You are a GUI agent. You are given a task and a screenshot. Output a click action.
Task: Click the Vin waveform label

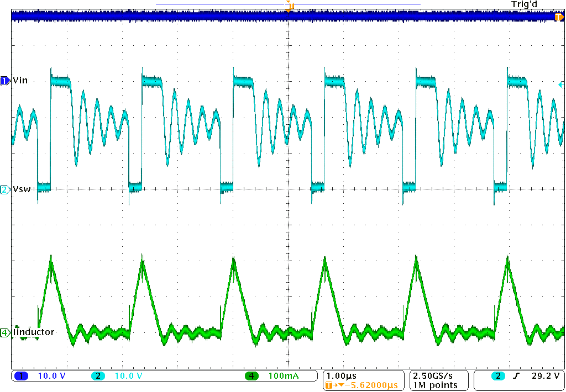pyautogui.click(x=19, y=80)
